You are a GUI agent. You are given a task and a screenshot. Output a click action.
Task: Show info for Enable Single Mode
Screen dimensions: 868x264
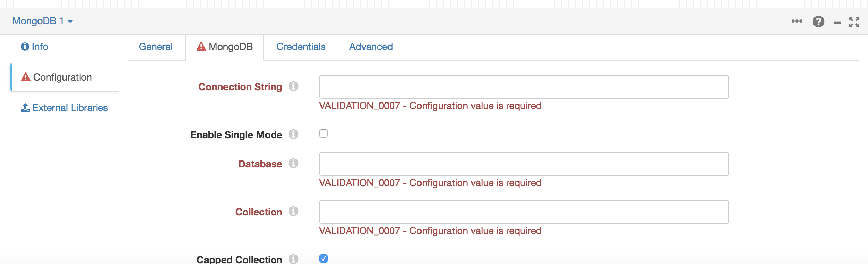(293, 134)
